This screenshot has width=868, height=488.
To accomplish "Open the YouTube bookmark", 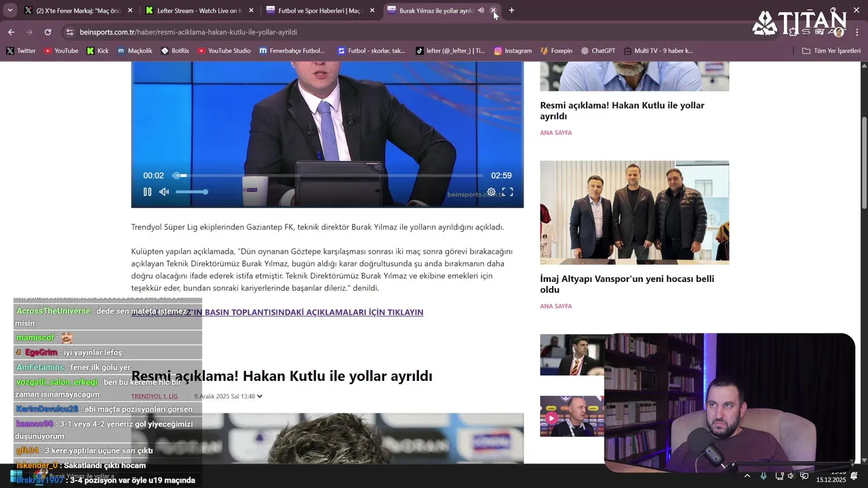I will [x=61, y=51].
